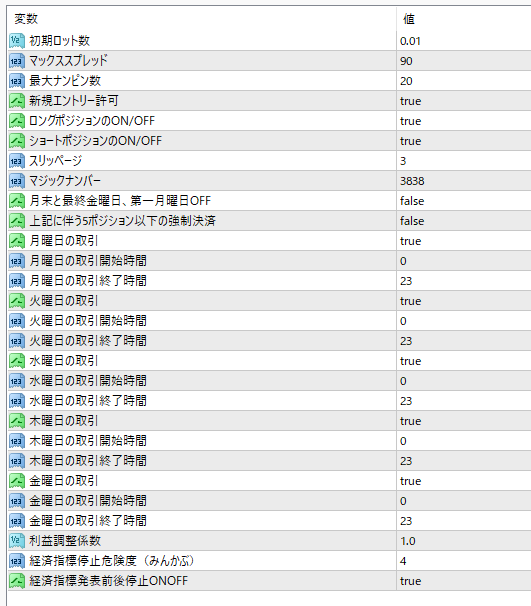
Task: Click the boolean icon beside 月曜日の取引
Action: click(x=17, y=241)
